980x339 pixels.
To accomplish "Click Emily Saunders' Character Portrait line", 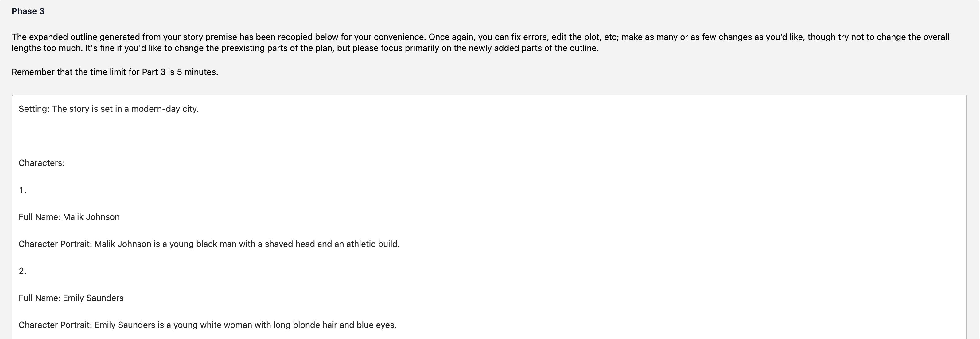I will point(207,325).
